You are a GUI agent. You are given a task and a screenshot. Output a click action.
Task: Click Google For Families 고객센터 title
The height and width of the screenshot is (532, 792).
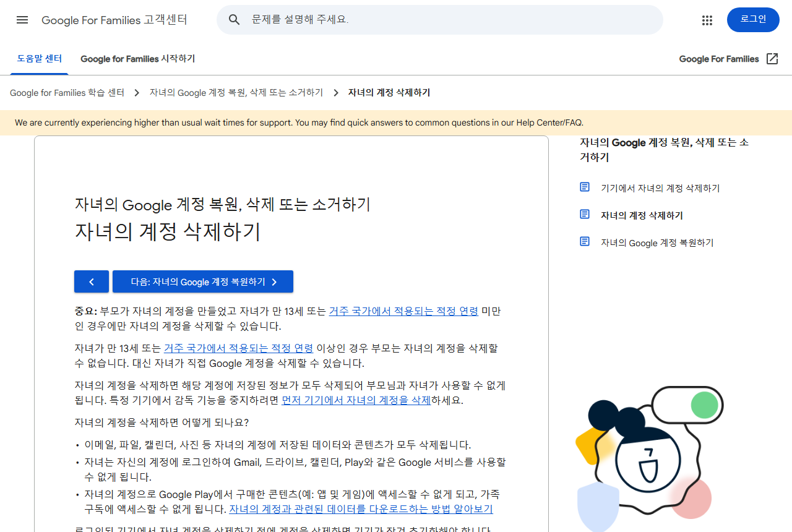(x=114, y=20)
